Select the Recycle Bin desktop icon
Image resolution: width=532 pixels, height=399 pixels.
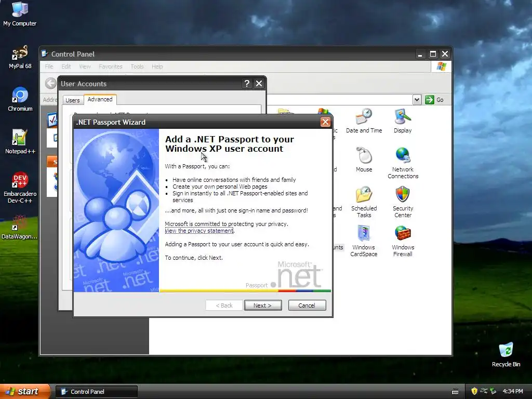click(x=506, y=355)
